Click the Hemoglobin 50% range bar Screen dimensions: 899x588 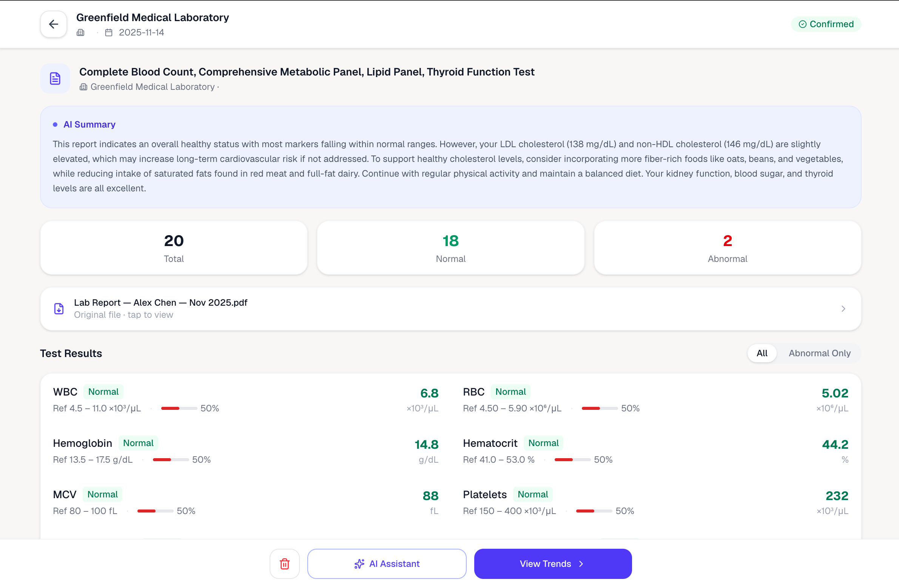[x=171, y=460]
